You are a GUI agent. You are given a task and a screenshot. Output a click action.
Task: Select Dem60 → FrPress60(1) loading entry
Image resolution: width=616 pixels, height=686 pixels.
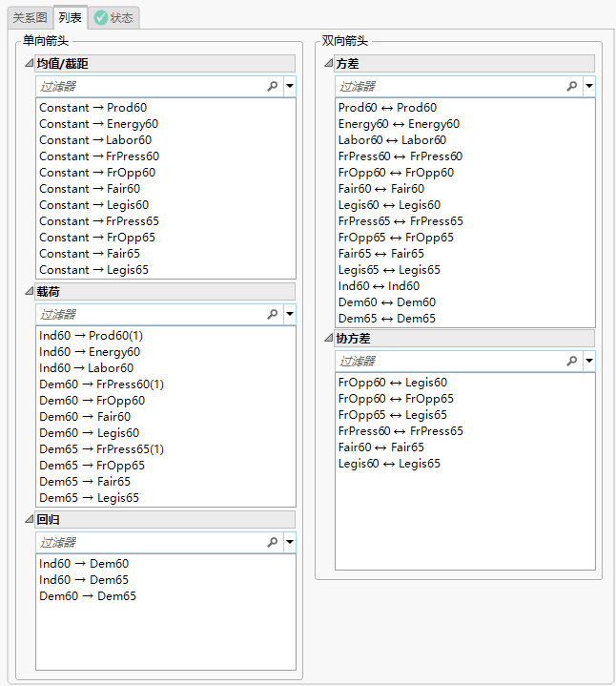coord(102,385)
